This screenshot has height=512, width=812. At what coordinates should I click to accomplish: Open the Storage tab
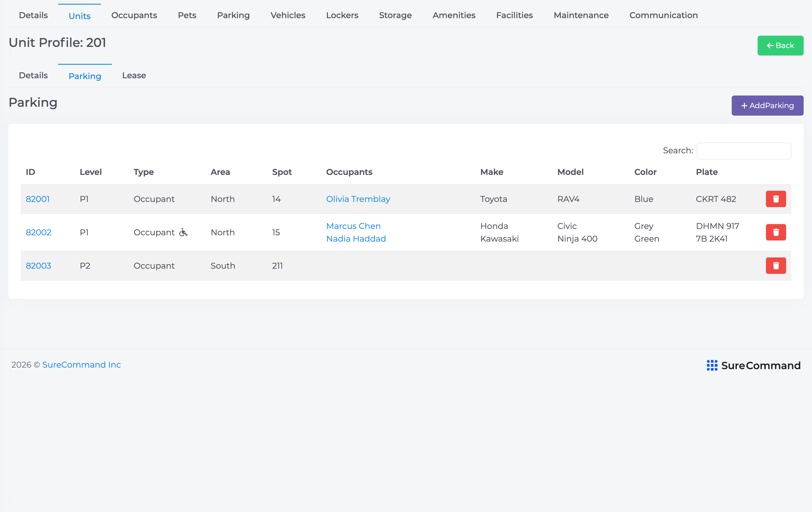coord(395,16)
